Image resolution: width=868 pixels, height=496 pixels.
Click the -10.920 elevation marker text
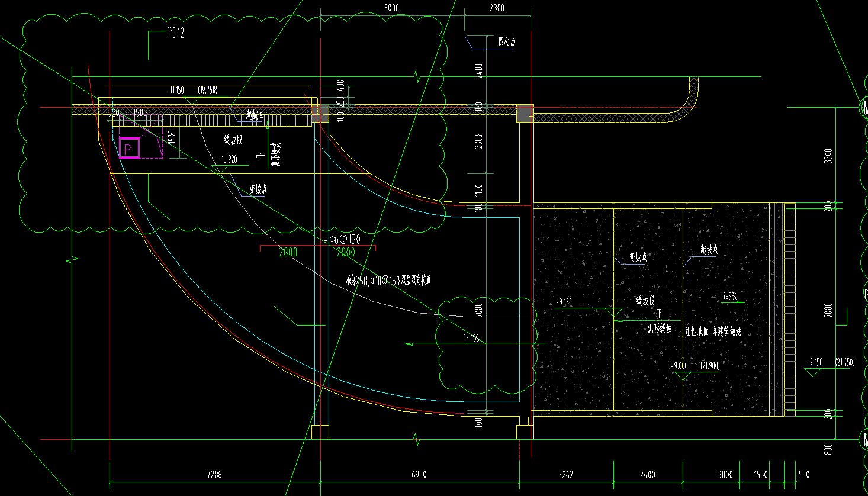pos(227,159)
